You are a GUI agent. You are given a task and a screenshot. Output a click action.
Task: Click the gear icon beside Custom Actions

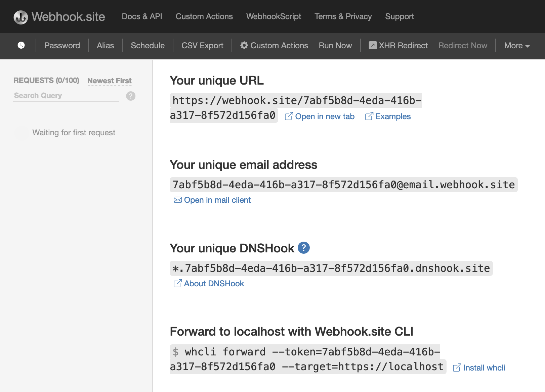[244, 45]
